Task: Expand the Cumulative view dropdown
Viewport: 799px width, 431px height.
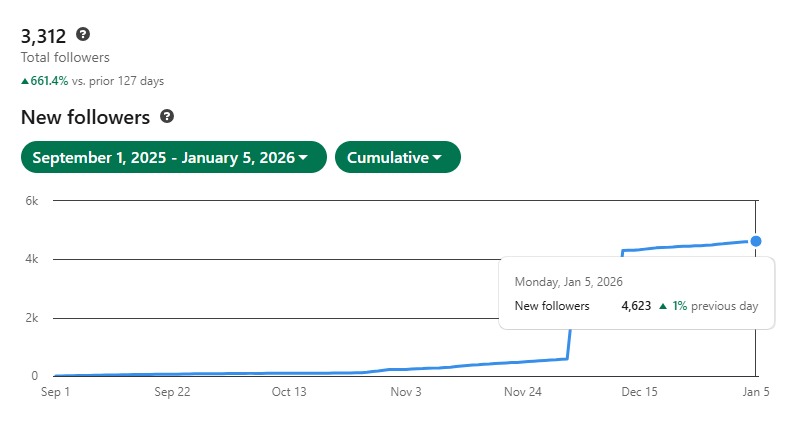Action: (397, 157)
